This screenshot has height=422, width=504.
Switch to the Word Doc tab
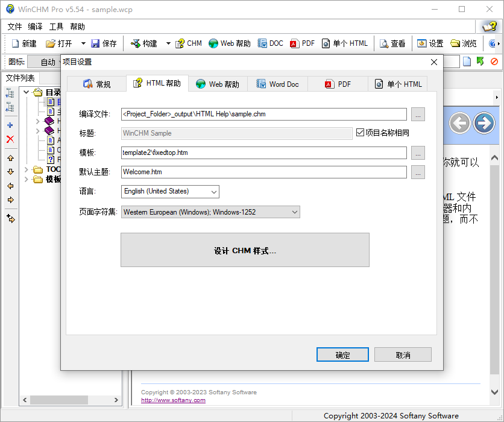coord(277,84)
